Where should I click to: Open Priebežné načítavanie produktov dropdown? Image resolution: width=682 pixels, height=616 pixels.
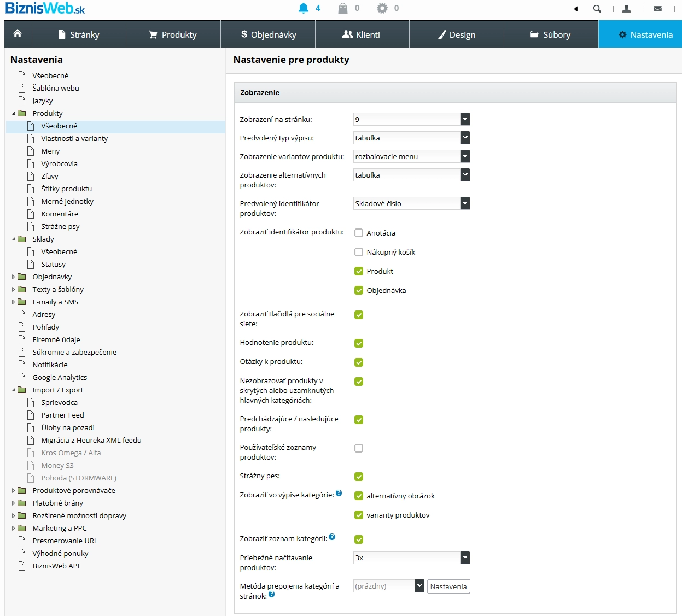[x=411, y=558]
